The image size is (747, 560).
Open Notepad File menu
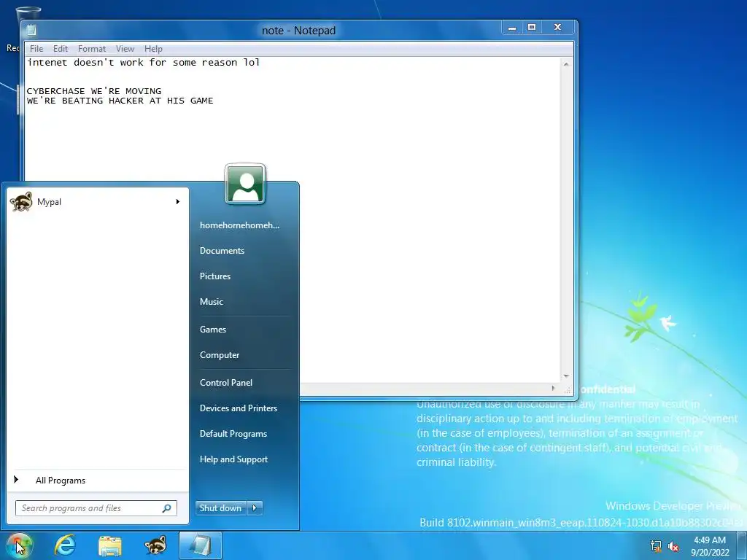point(36,49)
